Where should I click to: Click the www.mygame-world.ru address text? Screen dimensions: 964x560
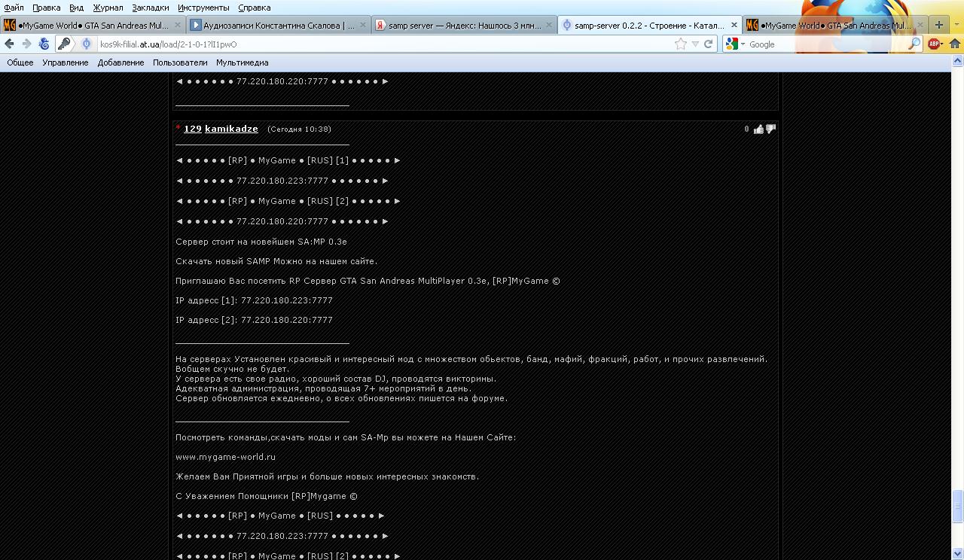coord(225,457)
